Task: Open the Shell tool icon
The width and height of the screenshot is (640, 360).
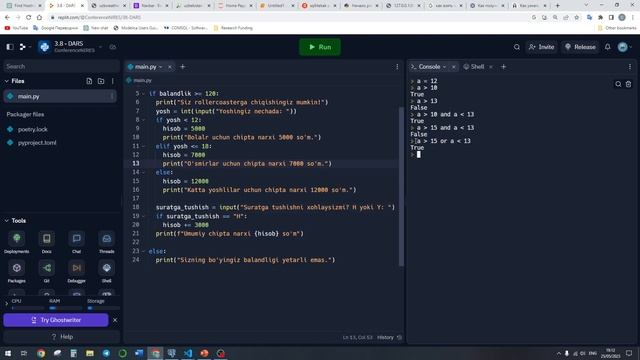Action: [x=107, y=272]
